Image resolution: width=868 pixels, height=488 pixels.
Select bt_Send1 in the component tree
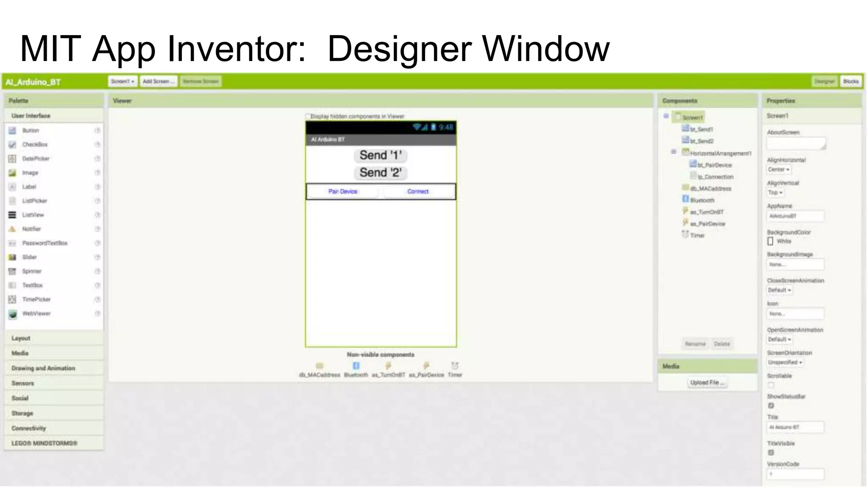[x=701, y=129]
